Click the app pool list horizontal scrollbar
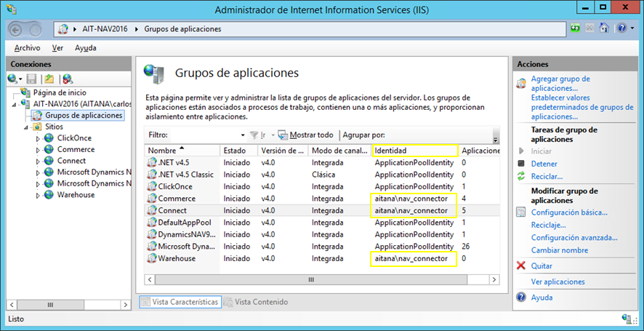 (311, 279)
